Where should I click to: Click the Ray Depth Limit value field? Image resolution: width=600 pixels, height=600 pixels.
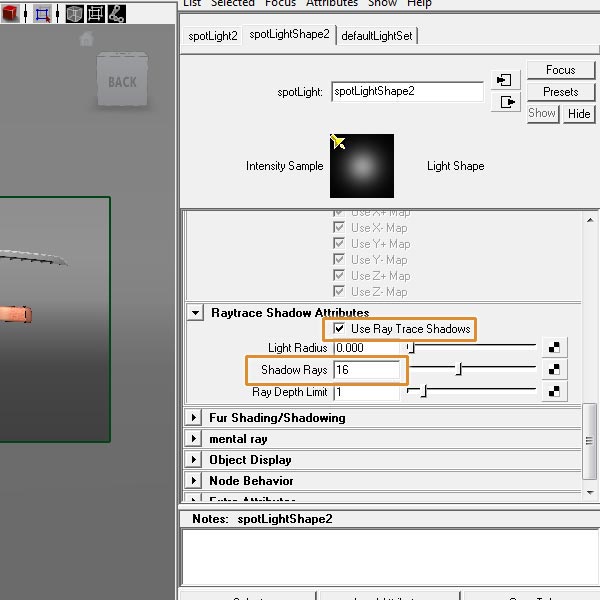click(367, 392)
